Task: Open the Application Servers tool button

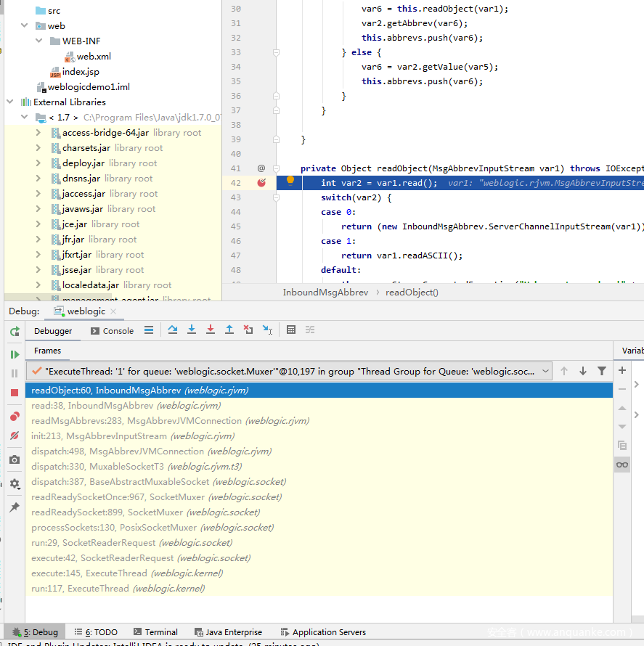Action: click(x=322, y=632)
